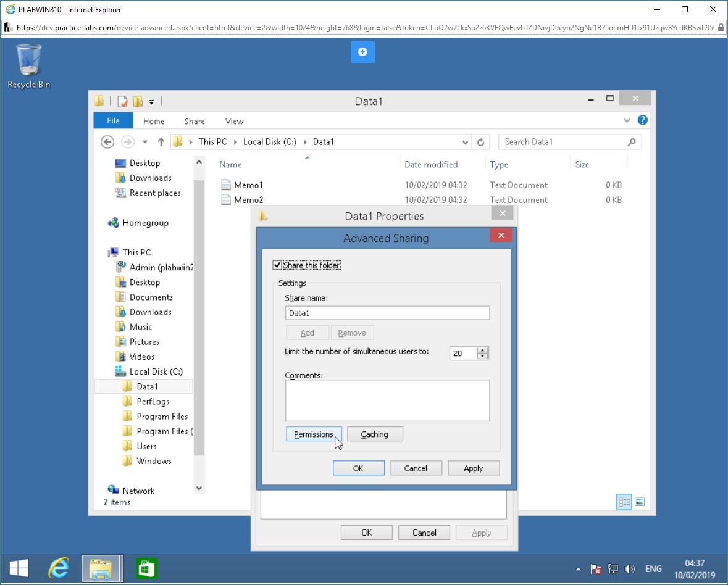Open Action Center flag icon
728x585 pixels.
tap(596, 569)
